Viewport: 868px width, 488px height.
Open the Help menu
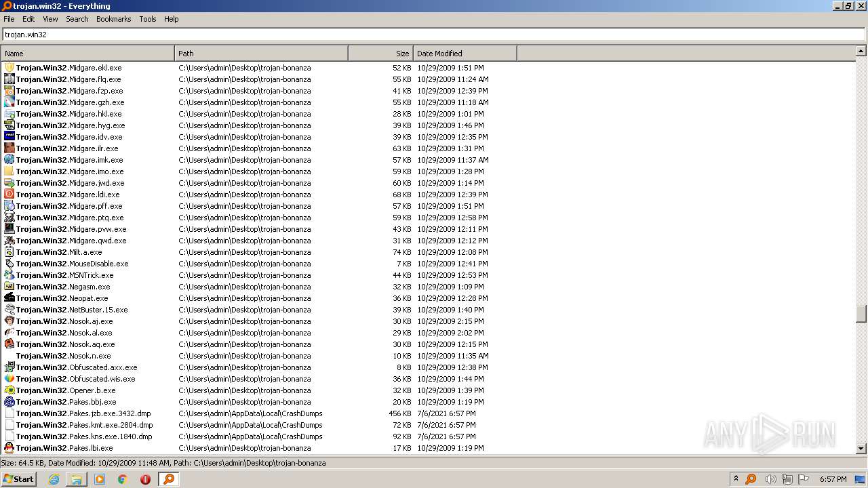coord(171,19)
